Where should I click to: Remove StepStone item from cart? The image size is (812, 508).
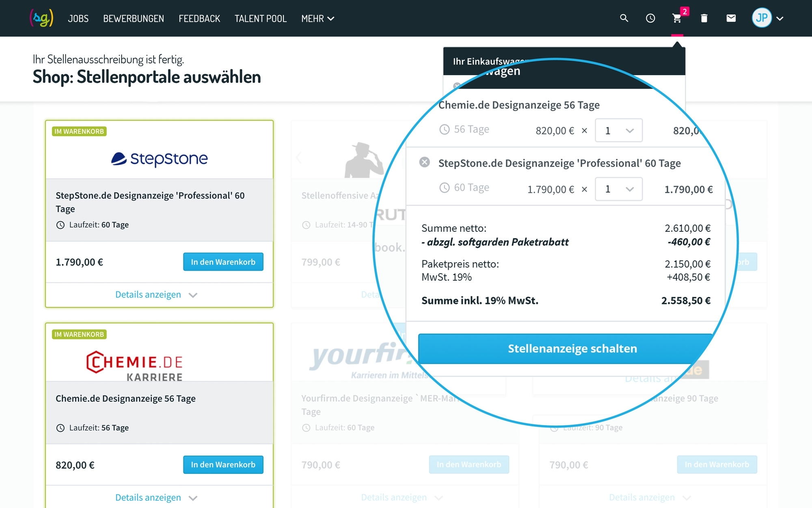click(424, 163)
